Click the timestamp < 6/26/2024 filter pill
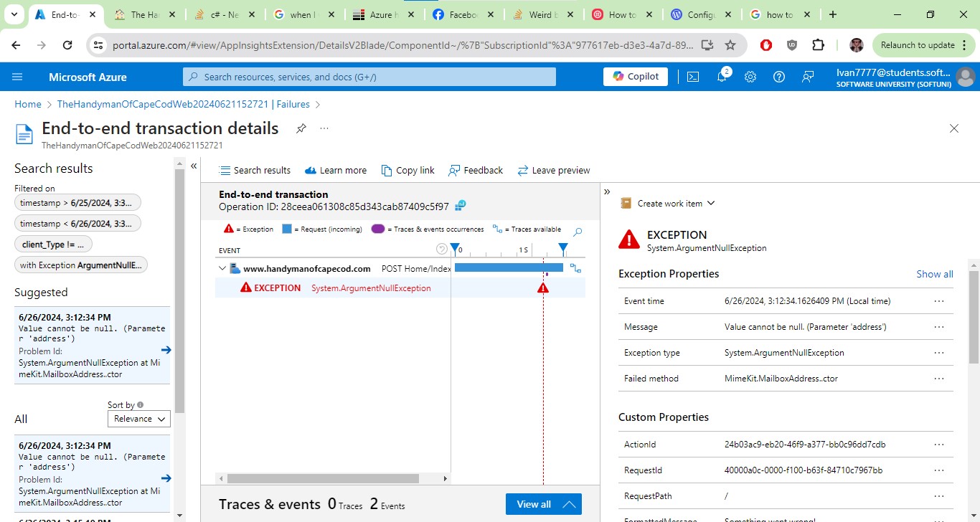Viewport: 980px width, 522px height. tap(77, 224)
